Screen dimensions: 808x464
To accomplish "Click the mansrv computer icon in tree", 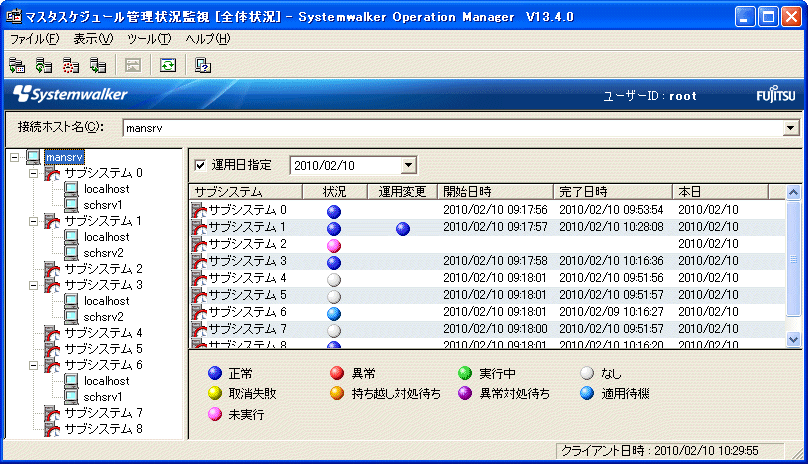I will pos(33,157).
